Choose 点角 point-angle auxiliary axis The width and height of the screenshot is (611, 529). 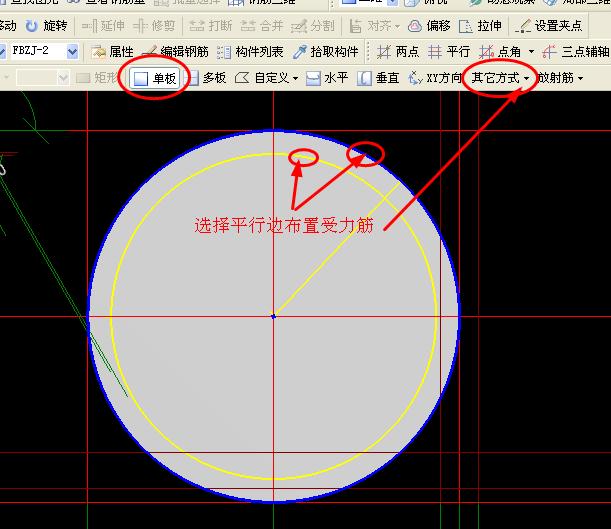(500, 51)
